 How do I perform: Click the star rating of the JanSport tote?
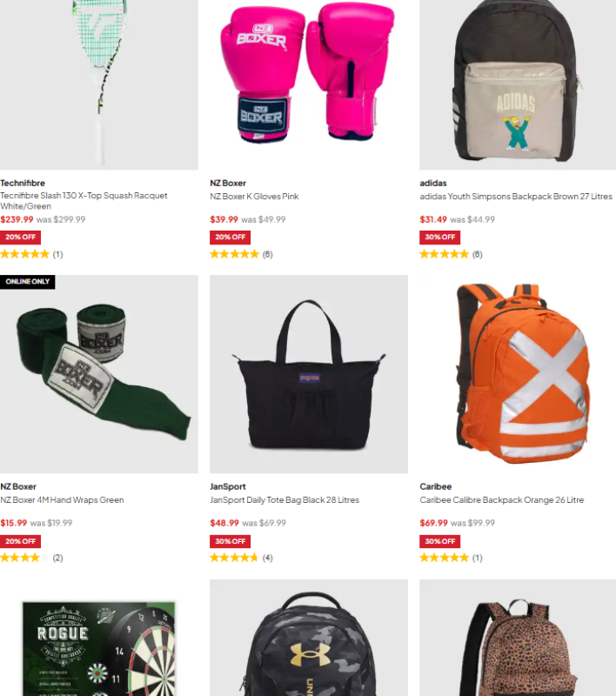pyautogui.click(x=234, y=558)
